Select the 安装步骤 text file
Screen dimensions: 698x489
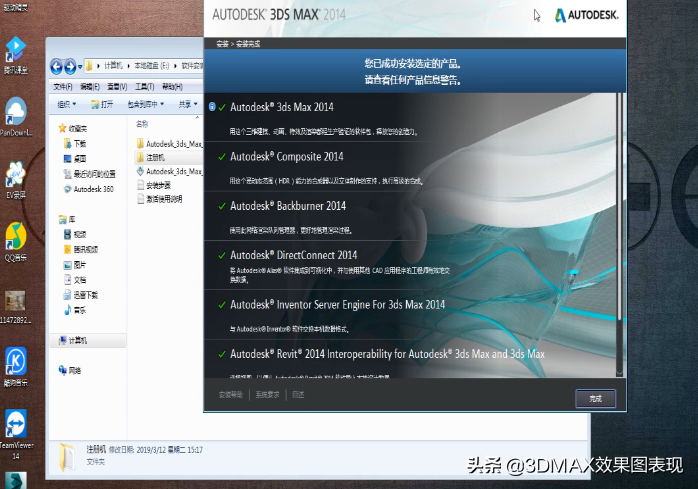[154, 185]
